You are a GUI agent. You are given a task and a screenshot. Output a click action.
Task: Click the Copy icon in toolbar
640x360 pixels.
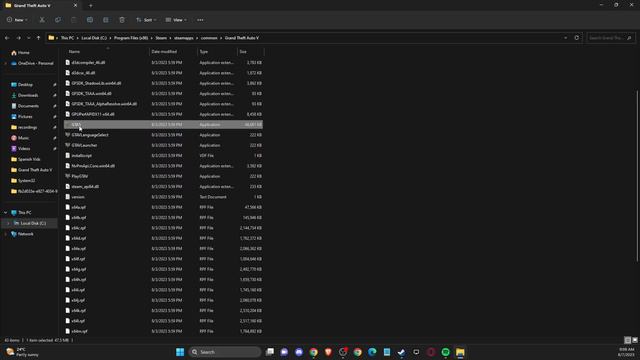tap(58, 20)
